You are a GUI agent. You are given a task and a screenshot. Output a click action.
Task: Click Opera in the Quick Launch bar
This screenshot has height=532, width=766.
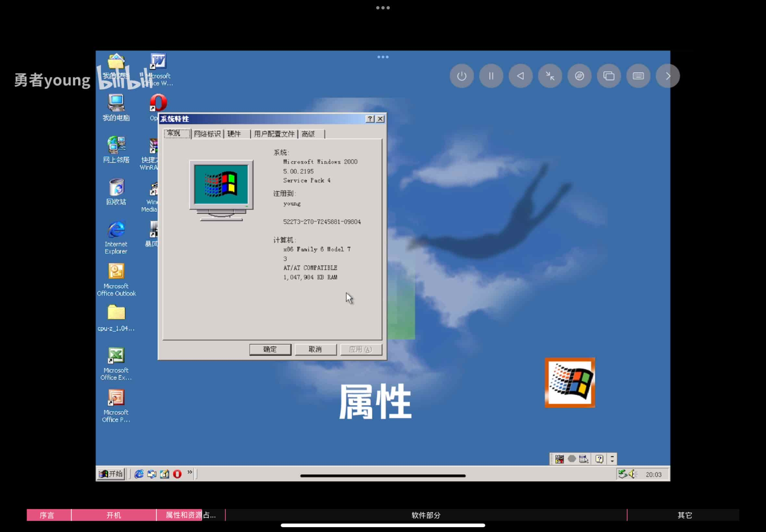click(177, 474)
